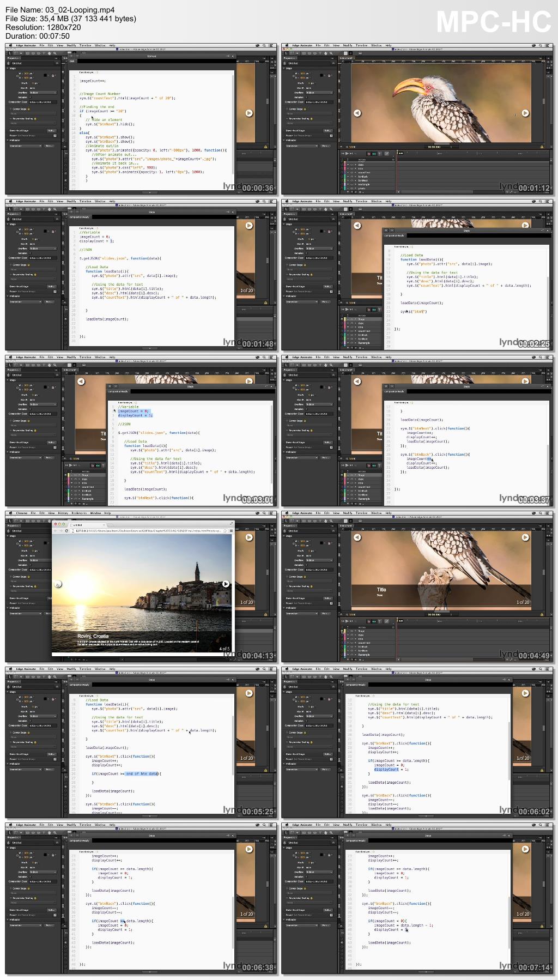Click the address bar in 00:04:13 frame

(x=148, y=530)
